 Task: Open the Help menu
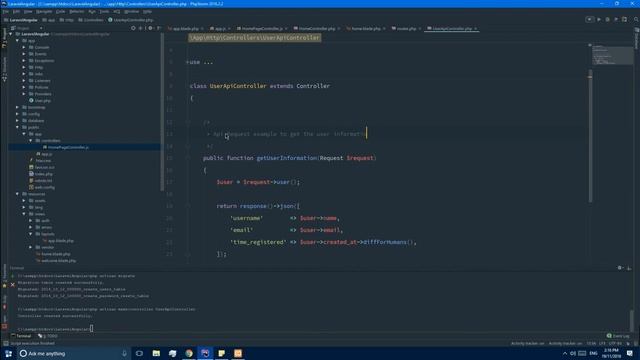coord(147,11)
